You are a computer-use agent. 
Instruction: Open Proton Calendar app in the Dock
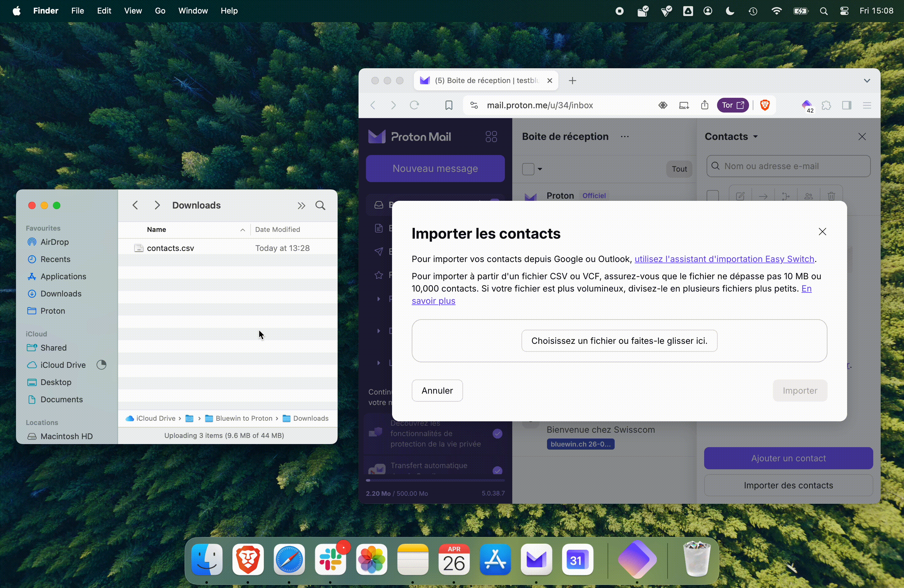[577, 559]
